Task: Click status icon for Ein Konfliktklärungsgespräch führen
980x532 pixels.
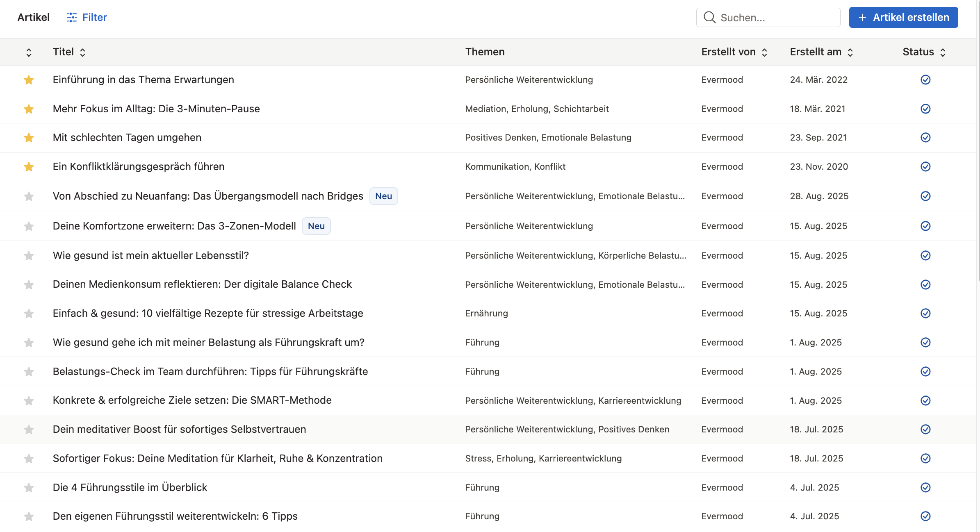Action: coord(925,166)
